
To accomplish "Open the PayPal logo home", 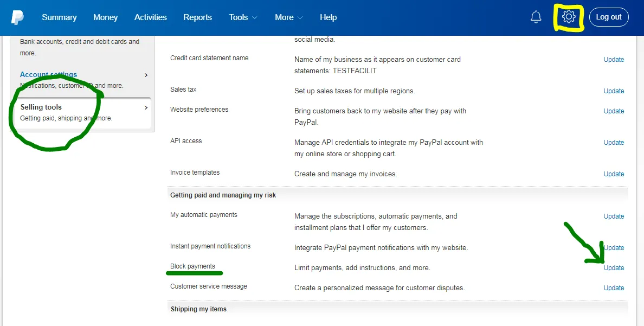I will 17,17.
